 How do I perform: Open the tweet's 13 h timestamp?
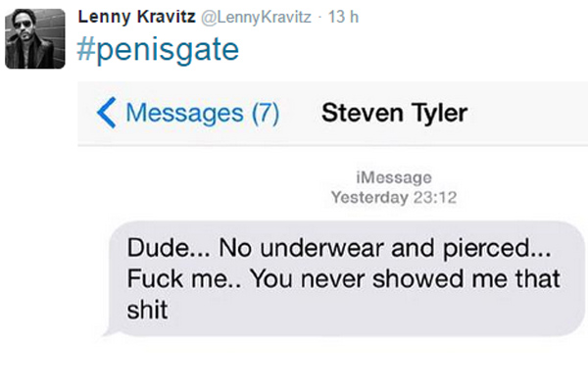click(x=343, y=17)
